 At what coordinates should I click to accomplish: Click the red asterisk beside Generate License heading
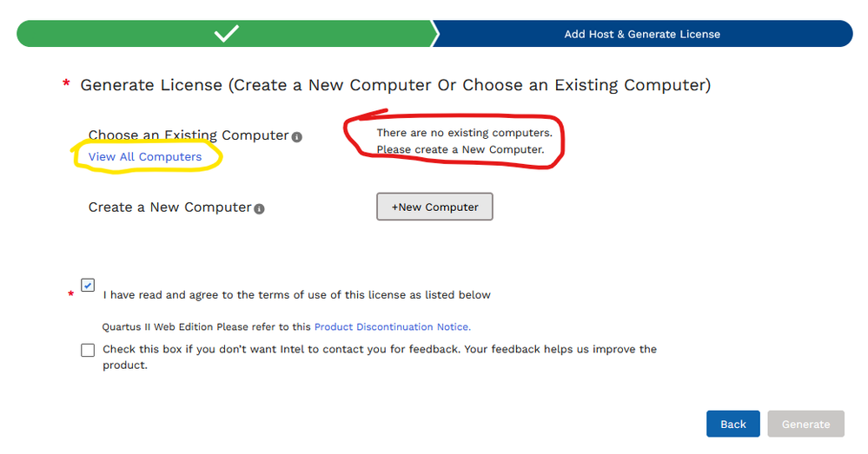point(66,85)
